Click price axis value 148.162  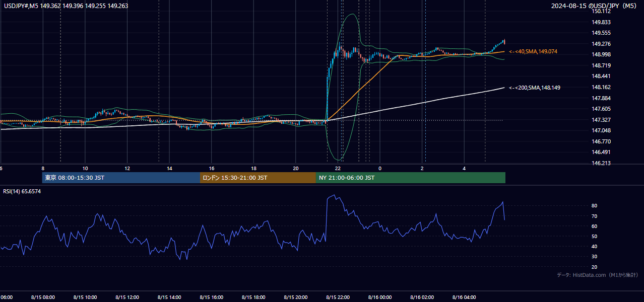tap(602, 87)
